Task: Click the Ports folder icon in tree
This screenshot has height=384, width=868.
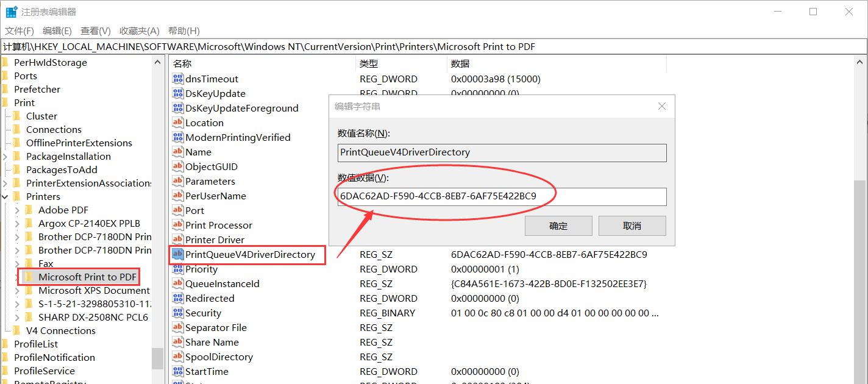Action: pyautogui.click(x=5, y=76)
